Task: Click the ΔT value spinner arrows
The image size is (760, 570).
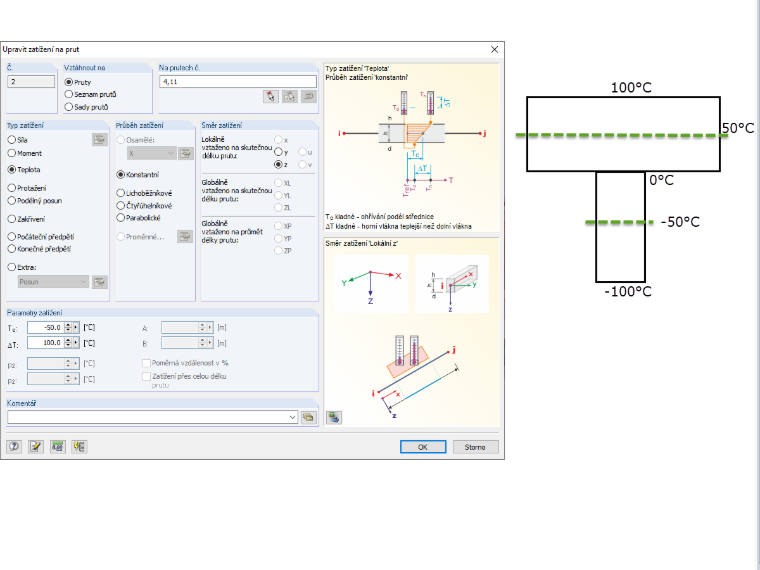Action: [68, 343]
